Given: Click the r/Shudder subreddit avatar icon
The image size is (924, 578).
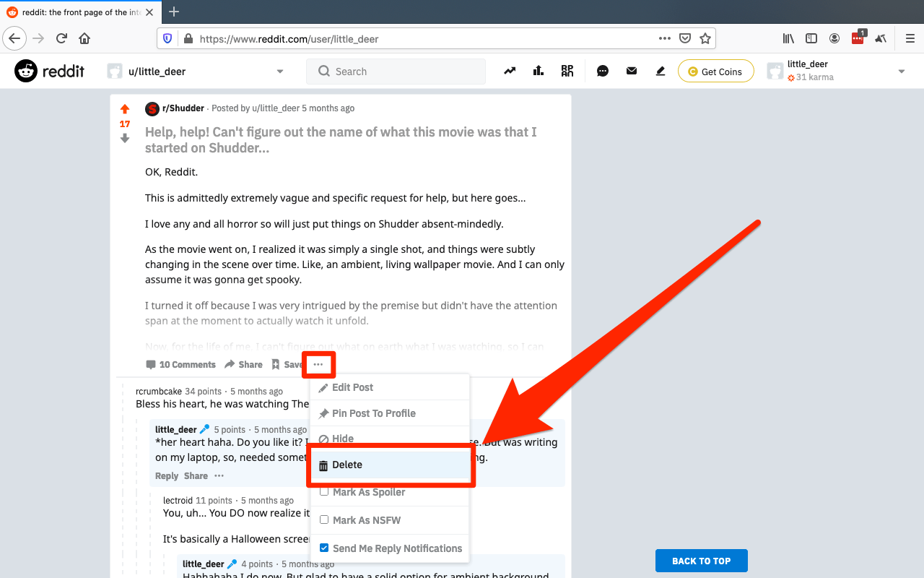Looking at the screenshot, I should pyautogui.click(x=152, y=108).
